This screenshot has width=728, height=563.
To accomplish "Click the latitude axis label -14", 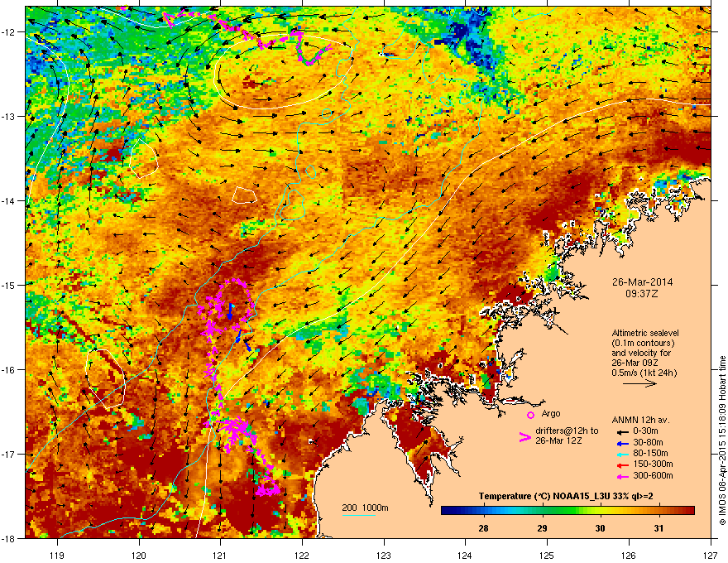I will tap(8, 200).
